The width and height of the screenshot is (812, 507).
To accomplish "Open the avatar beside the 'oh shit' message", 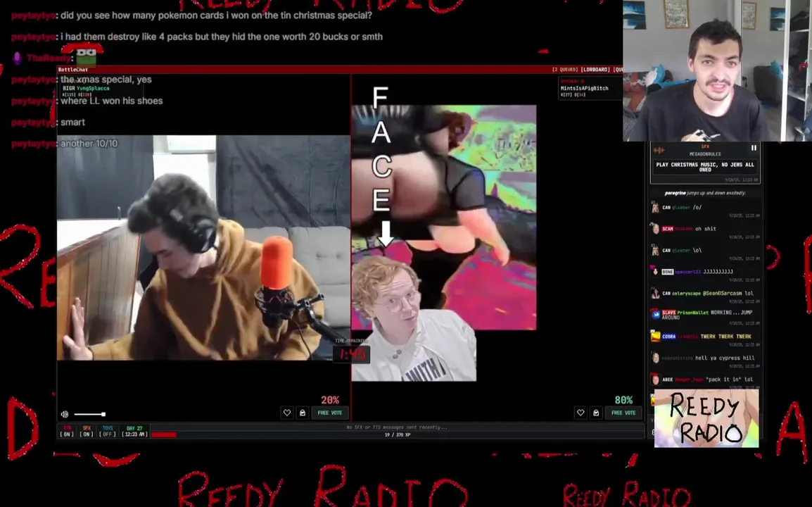I will click(655, 229).
